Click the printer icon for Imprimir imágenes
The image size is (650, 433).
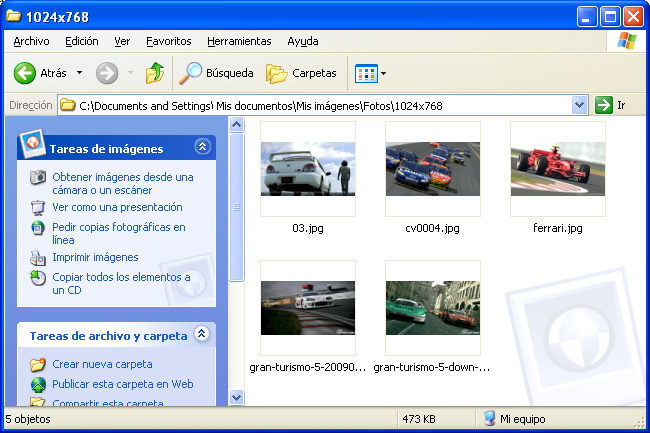[38, 258]
